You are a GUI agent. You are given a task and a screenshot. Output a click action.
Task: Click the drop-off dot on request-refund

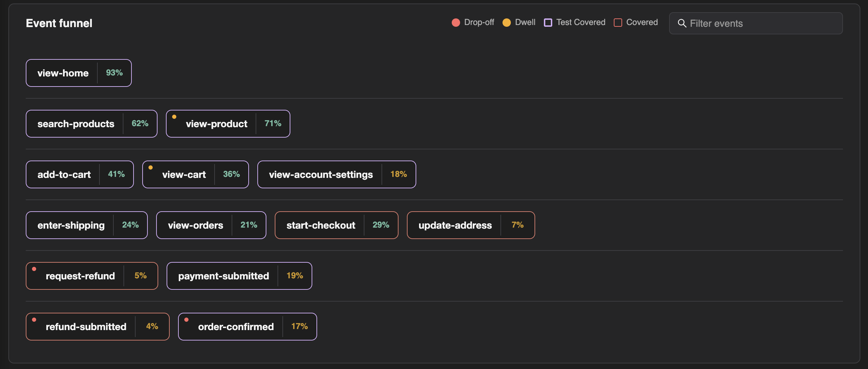(x=34, y=268)
